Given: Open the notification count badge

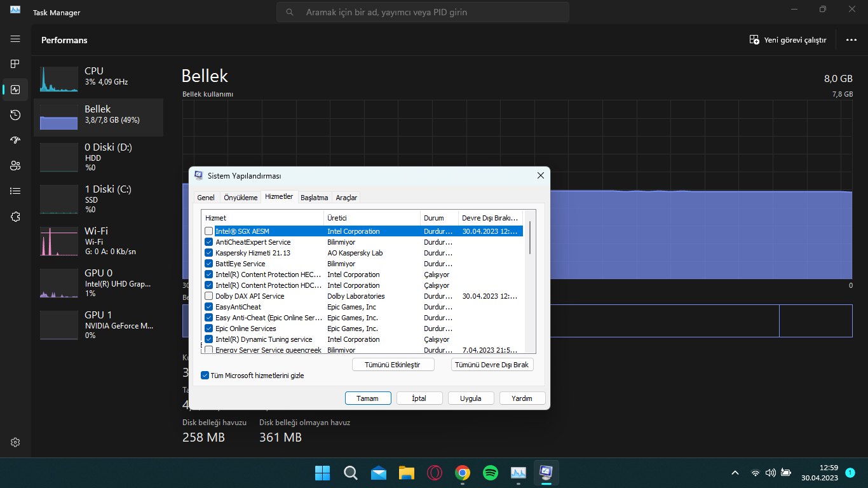Looking at the screenshot, I should [x=850, y=473].
